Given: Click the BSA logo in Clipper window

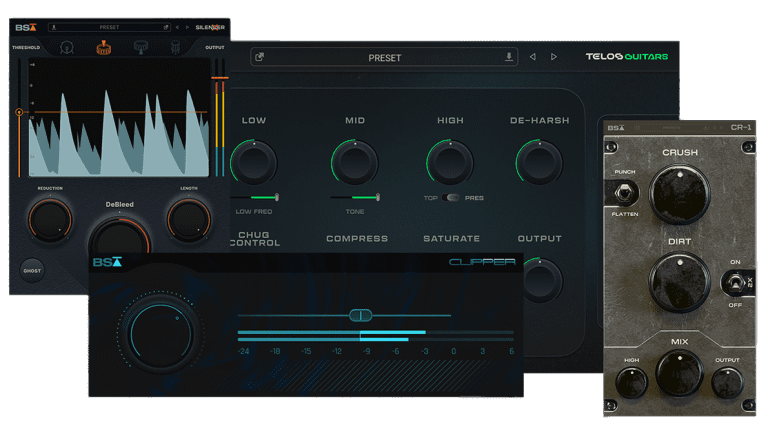Looking at the screenshot, I should 107,263.
